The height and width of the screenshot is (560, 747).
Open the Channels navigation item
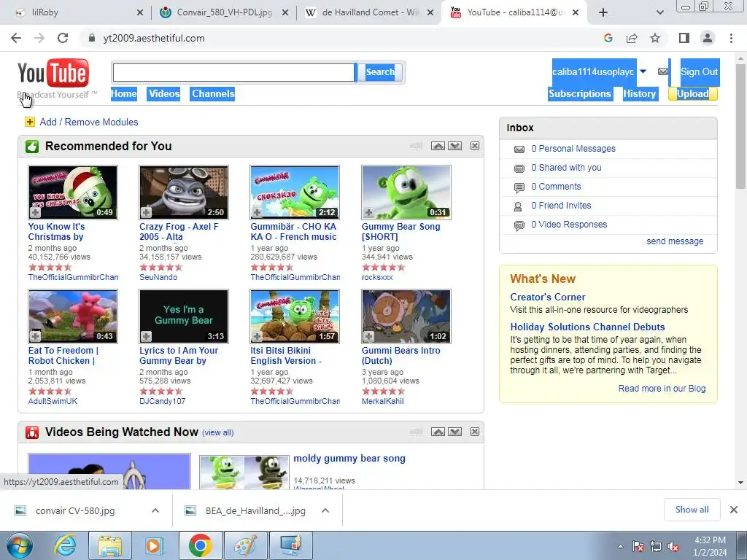213,94
